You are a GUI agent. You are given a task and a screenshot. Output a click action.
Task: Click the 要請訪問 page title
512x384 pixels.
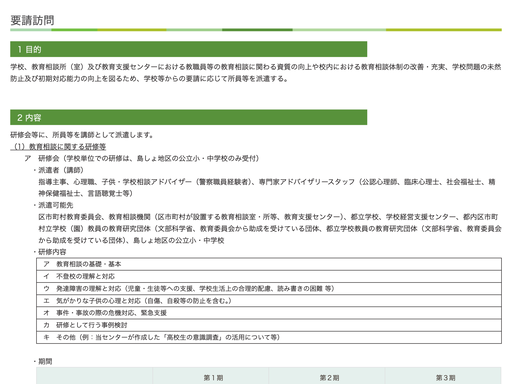[32, 20]
